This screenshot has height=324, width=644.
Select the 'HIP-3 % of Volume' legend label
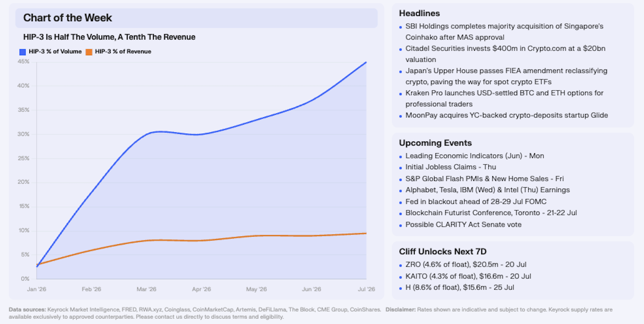pyautogui.click(x=55, y=51)
